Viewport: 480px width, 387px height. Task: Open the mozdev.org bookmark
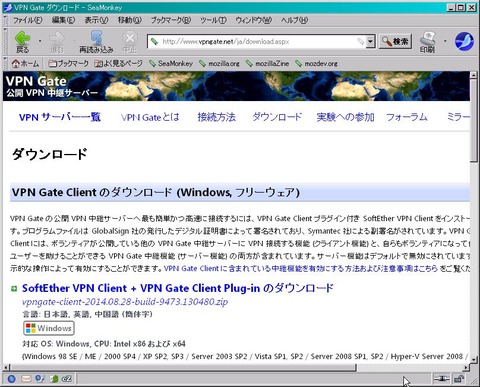[x=317, y=63]
